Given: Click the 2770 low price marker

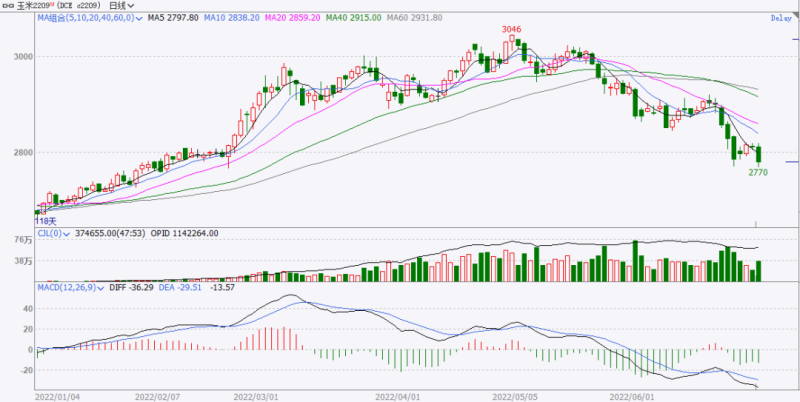Looking at the screenshot, I should point(758,173).
